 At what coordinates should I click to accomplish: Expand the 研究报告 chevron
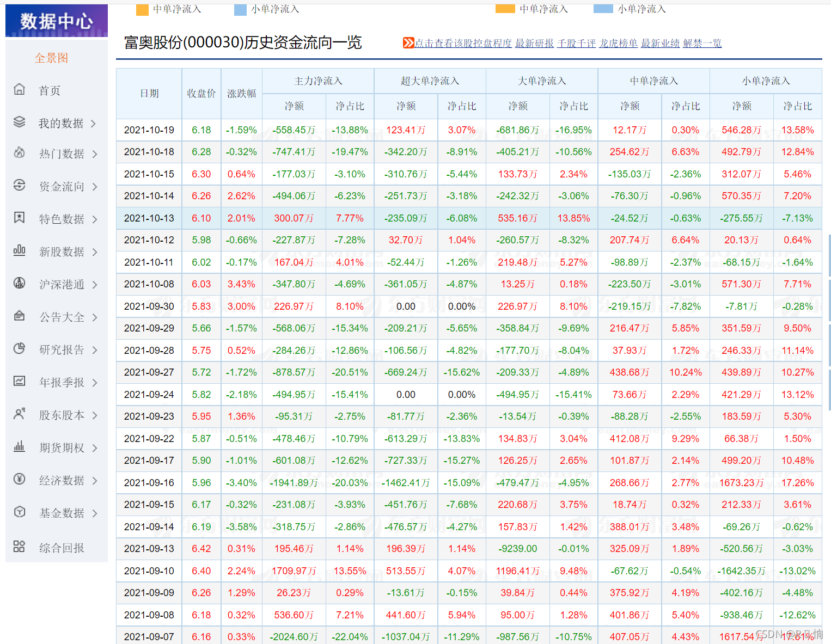(95, 350)
